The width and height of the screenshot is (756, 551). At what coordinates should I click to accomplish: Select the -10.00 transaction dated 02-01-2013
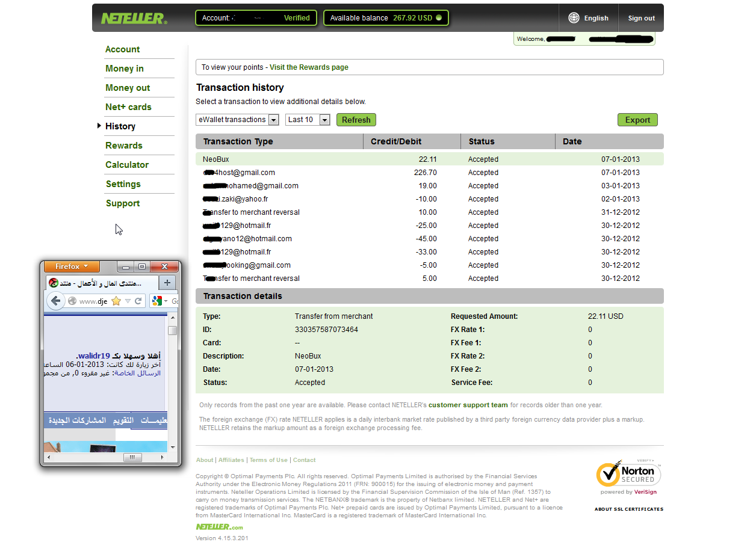430,199
